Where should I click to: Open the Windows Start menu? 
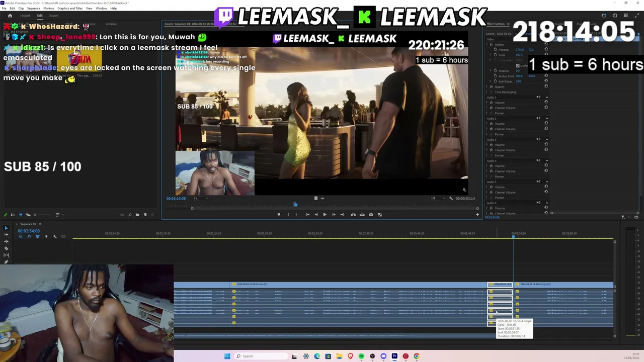coord(227,356)
